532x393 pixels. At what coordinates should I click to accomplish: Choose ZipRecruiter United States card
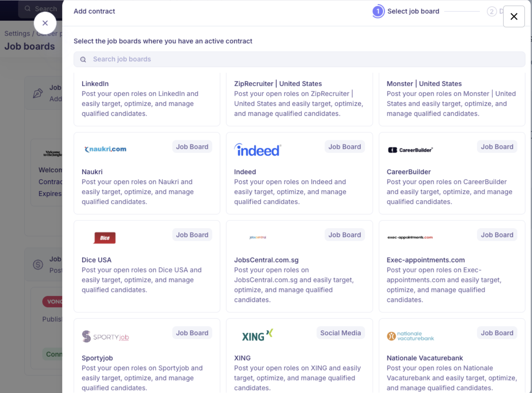point(299,99)
